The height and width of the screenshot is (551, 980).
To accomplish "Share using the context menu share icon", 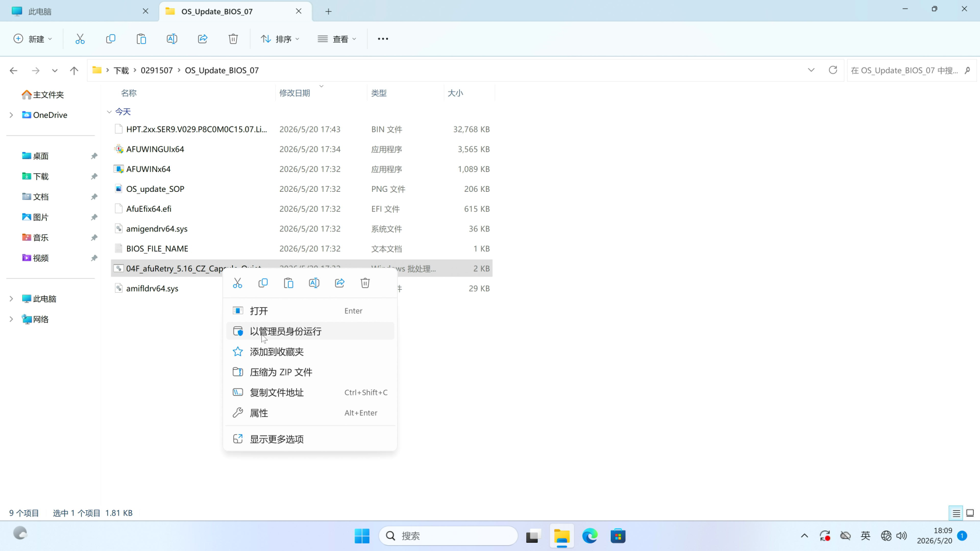I will tap(339, 283).
